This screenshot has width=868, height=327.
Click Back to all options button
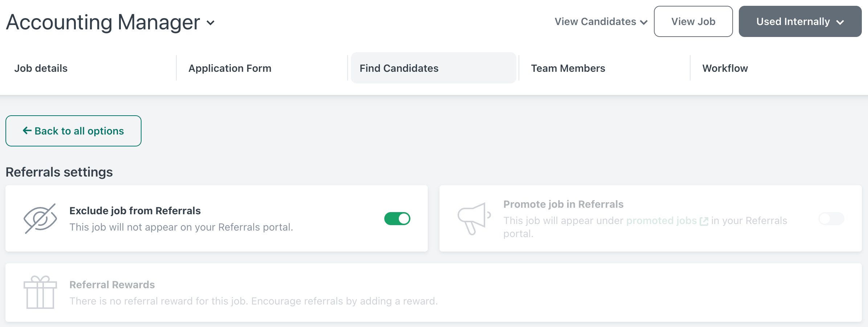pyautogui.click(x=73, y=131)
